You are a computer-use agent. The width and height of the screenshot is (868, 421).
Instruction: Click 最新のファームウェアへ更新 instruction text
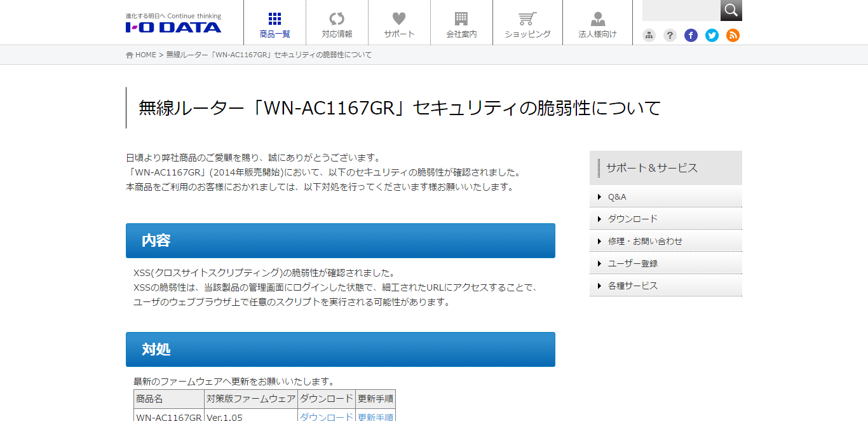pos(234,382)
